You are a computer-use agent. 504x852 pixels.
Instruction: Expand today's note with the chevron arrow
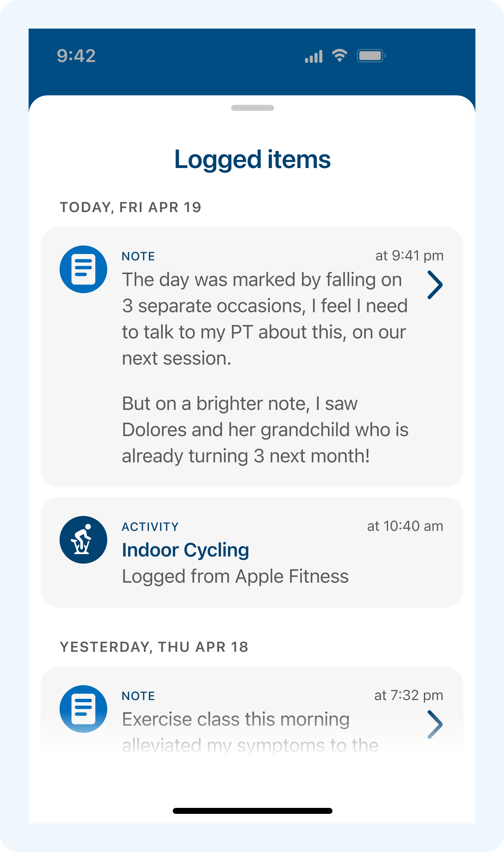[435, 284]
